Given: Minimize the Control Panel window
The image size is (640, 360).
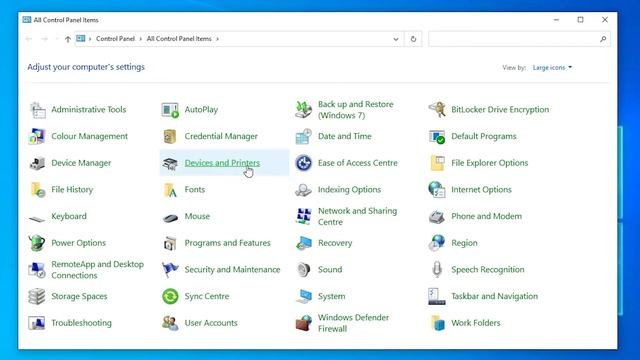Looking at the screenshot, I should [556, 20].
